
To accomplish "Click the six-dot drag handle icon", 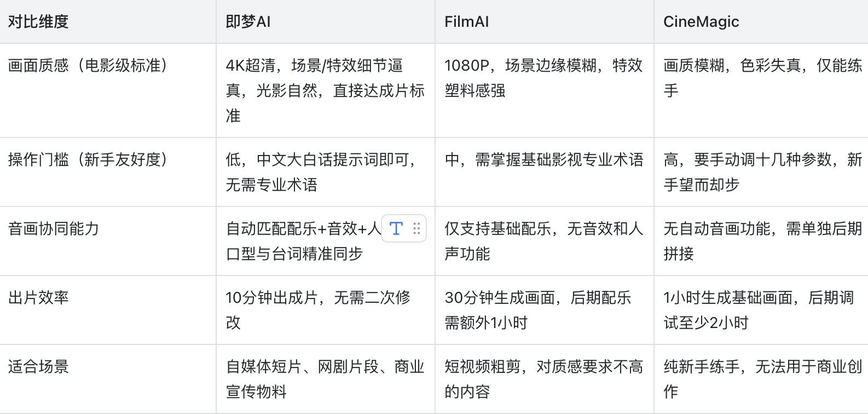I will (x=416, y=229).
